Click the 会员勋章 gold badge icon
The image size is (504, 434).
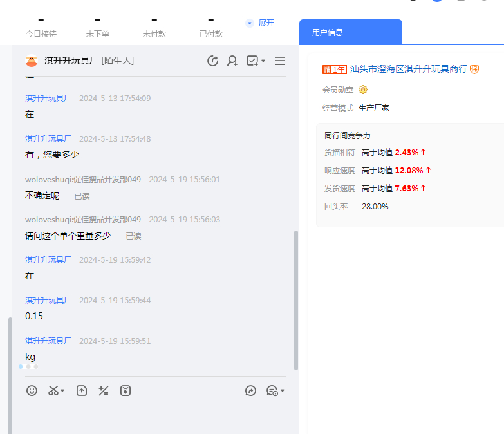point(363,90)
